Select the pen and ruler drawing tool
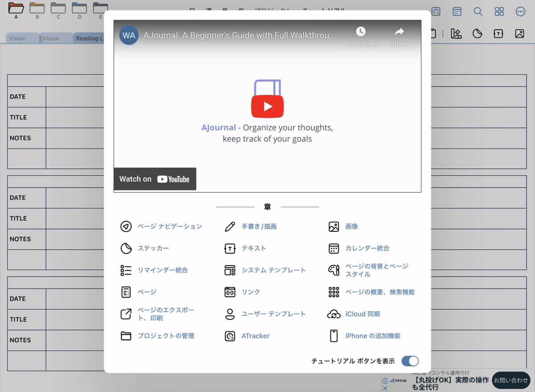Screen dimensions: 535x392 click(456, 33)
